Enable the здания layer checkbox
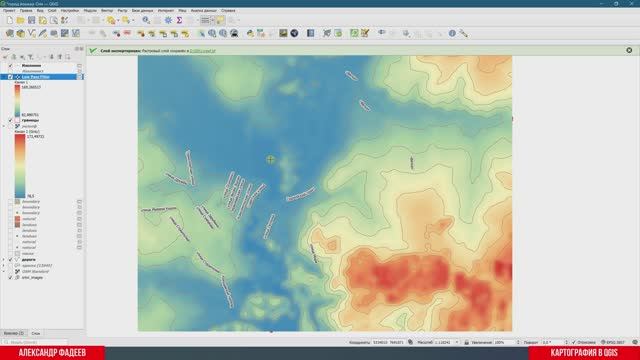Image resolution: width=640 pixels, height=360 pixels. pos(11,265)
